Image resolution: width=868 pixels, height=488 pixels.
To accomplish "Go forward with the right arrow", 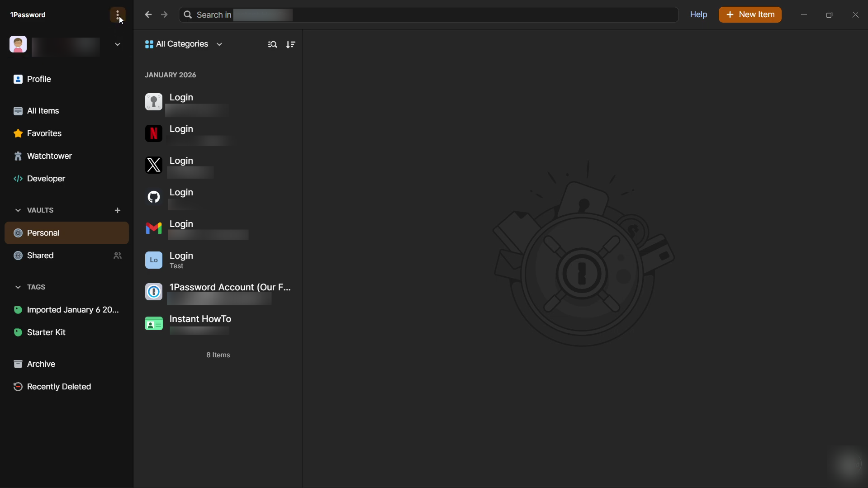I will (x=164, y=15).
